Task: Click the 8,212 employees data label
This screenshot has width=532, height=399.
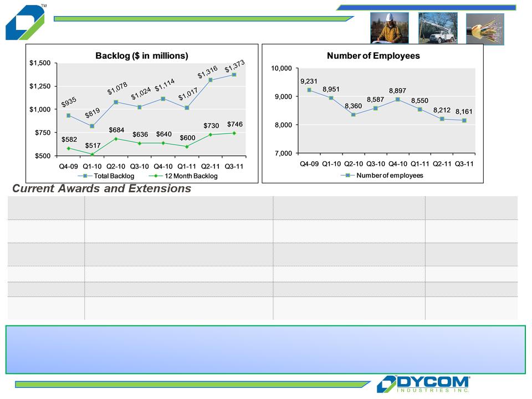Action: 442,110
